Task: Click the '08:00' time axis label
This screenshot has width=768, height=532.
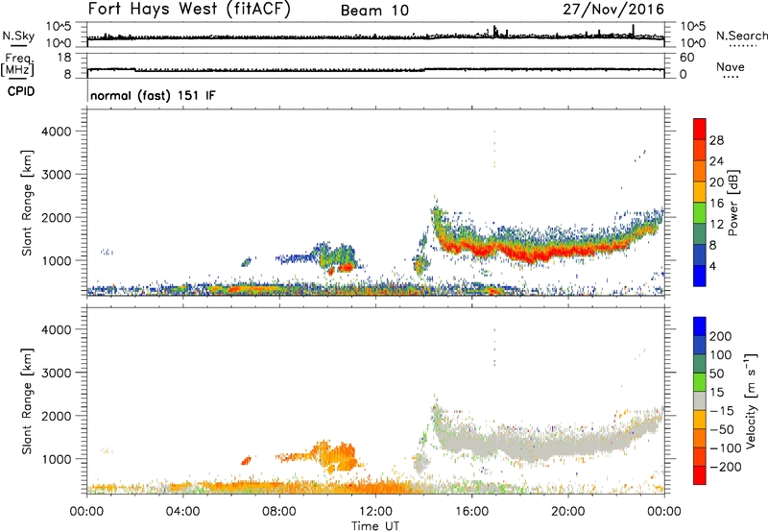Action: coord(279,512)
